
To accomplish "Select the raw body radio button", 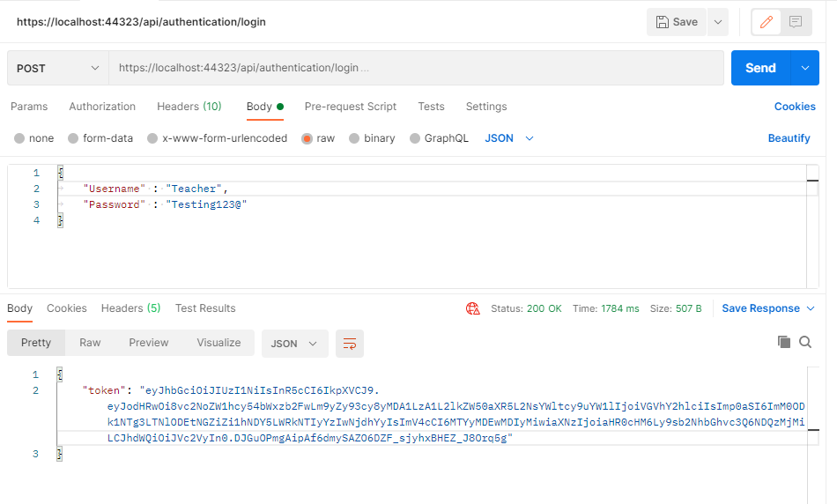I will (x=307, y=138).
